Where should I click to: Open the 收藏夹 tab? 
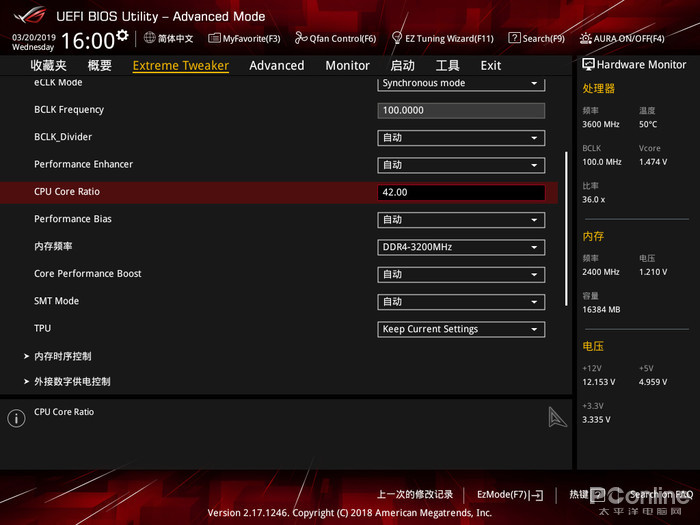49,66
